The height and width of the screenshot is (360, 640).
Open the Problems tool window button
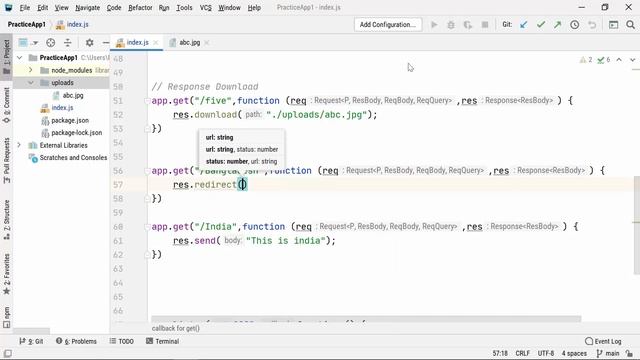pyautogui.click(x=76, y=341)
